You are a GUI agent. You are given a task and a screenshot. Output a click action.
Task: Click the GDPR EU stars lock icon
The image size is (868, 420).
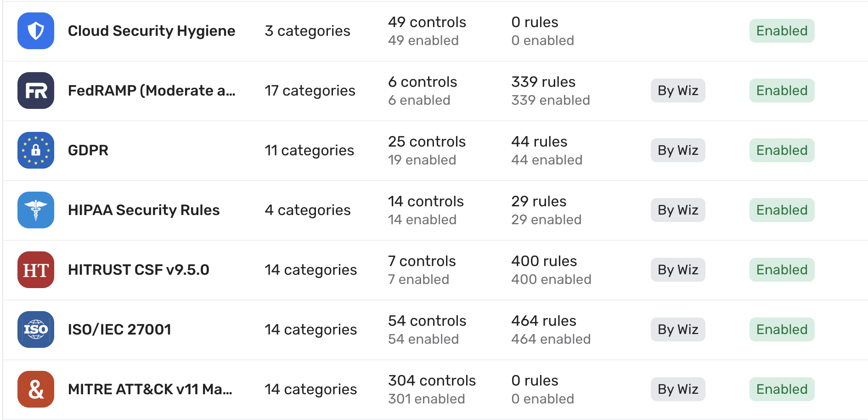pyautogui.click(x=36, y=150)
